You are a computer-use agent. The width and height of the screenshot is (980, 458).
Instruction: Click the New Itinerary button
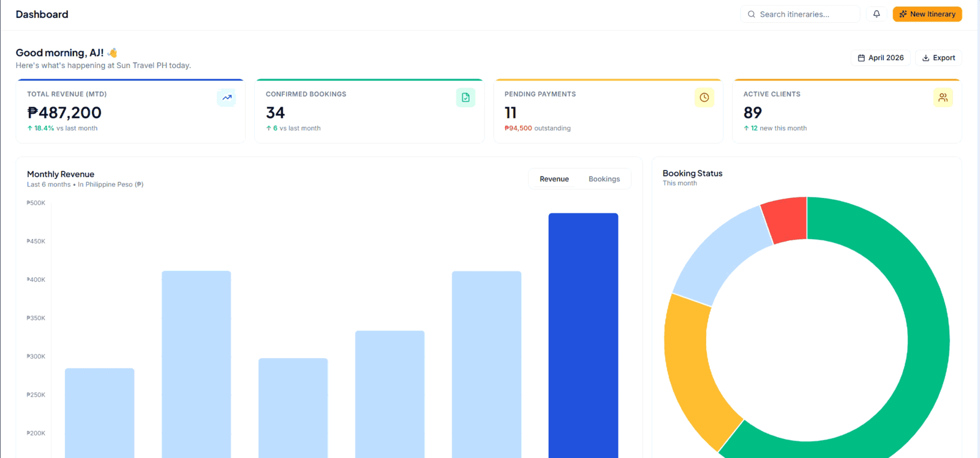click(927, 14)
